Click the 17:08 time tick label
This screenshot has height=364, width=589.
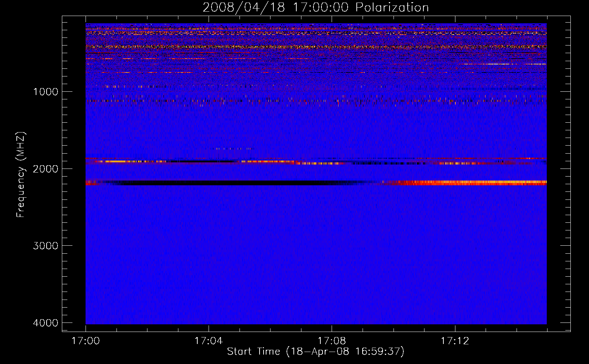(x=332, y=341)
